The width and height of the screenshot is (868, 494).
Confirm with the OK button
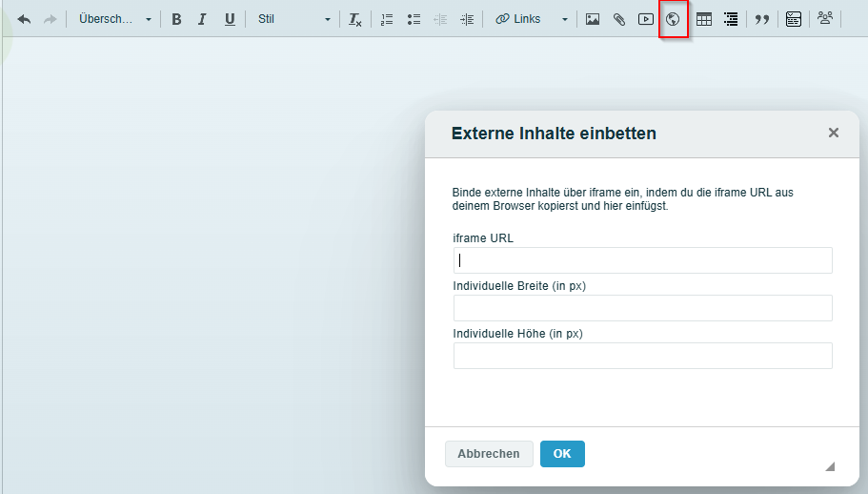562,454
